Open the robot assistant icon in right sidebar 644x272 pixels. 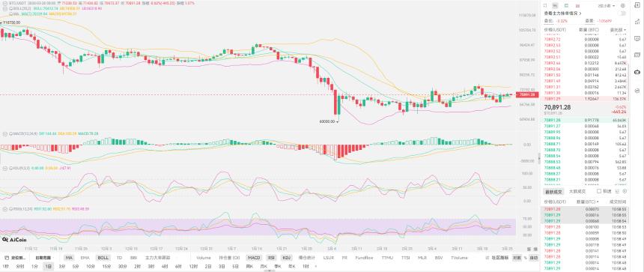click(637, 72)
